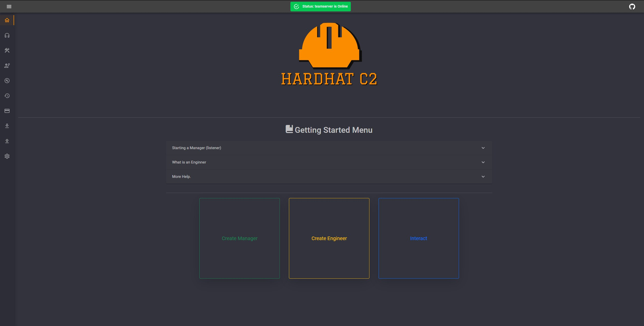This screenshot has width=644, height=326.
Task: Open the credit card sidebar icon
Action: (x=7, y=111)
